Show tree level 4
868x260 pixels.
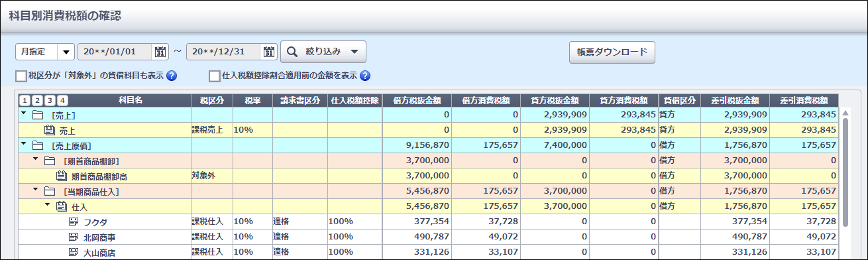62,101
